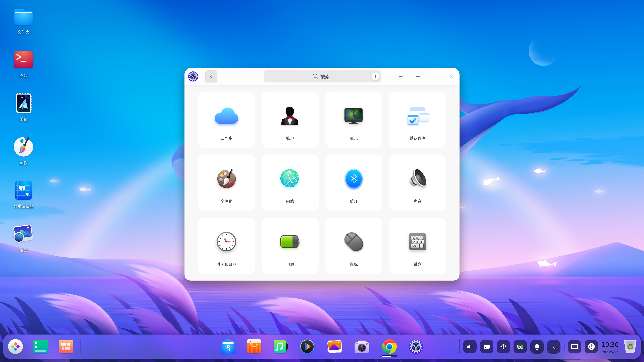Image resolution: width=644 pixels, height=362 pixels.
Task: Open the 网络 network settings
Action: (x=290, y=183)
